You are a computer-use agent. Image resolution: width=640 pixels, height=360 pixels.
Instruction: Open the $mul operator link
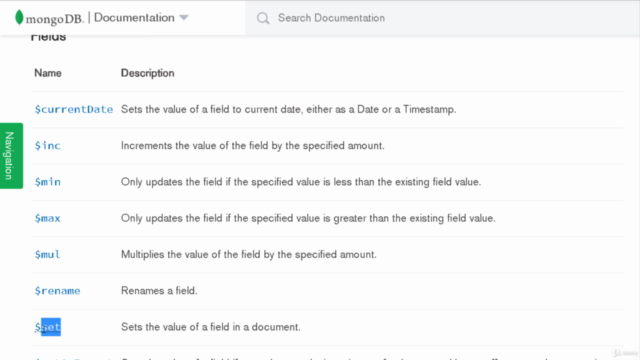click(x=47, y=255)
